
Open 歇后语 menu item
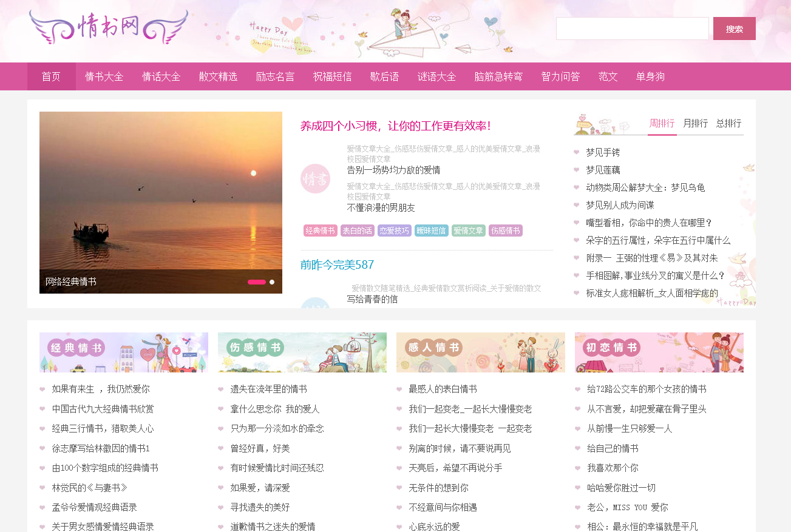384,76
